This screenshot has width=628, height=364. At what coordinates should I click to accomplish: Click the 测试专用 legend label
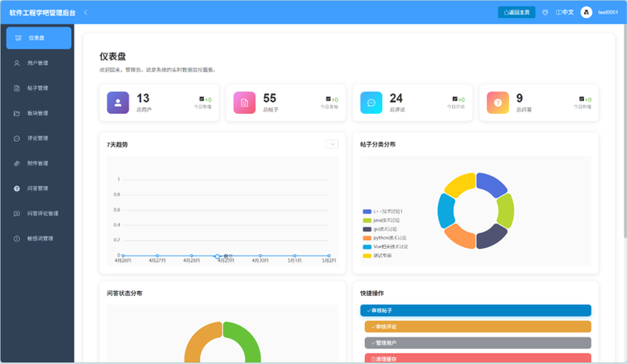coord(382,256)
